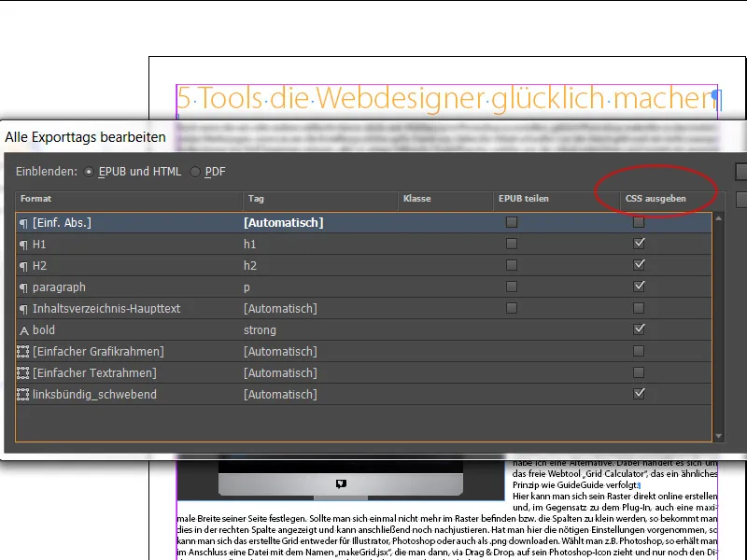Open the h2 tag dropdown
747x560 pixels.
point(250,266)
